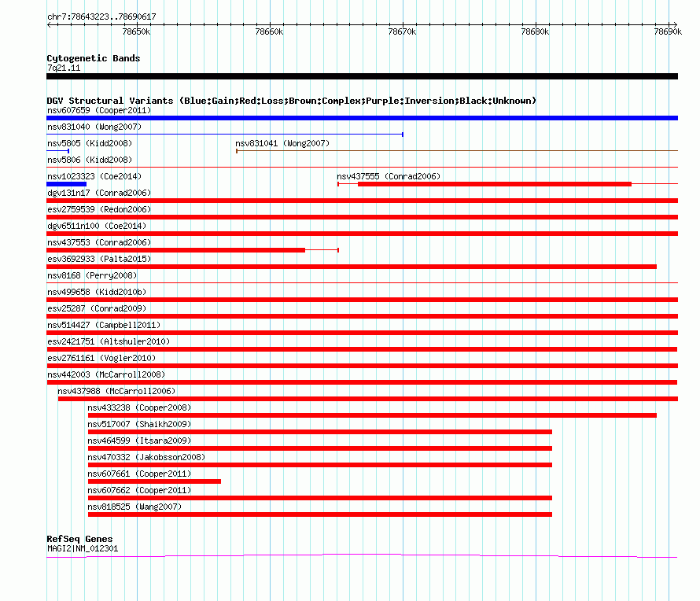Open the nsv433238 (Cooper2008) label
700x601 pixels.
point(139,407)
